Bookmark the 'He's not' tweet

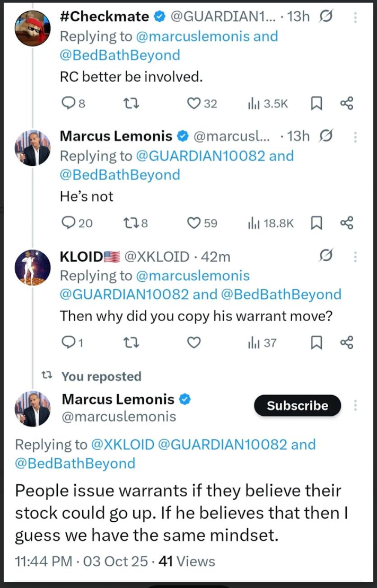316,224
